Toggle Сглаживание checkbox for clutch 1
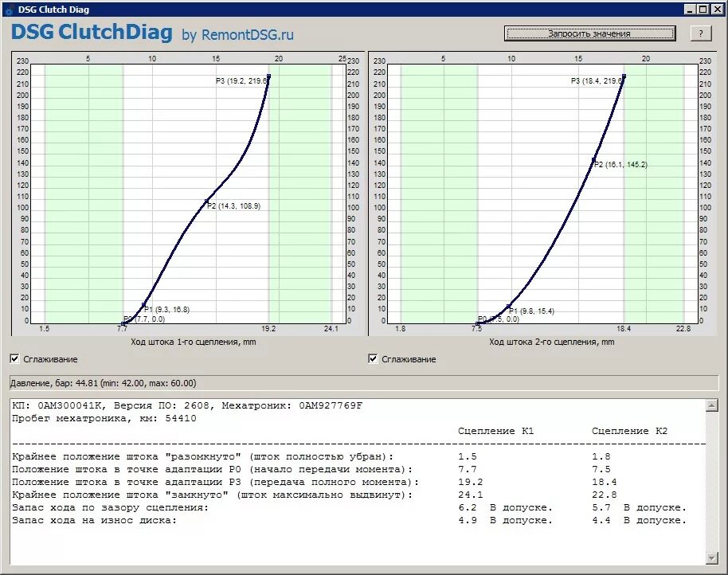 (15, 358)
